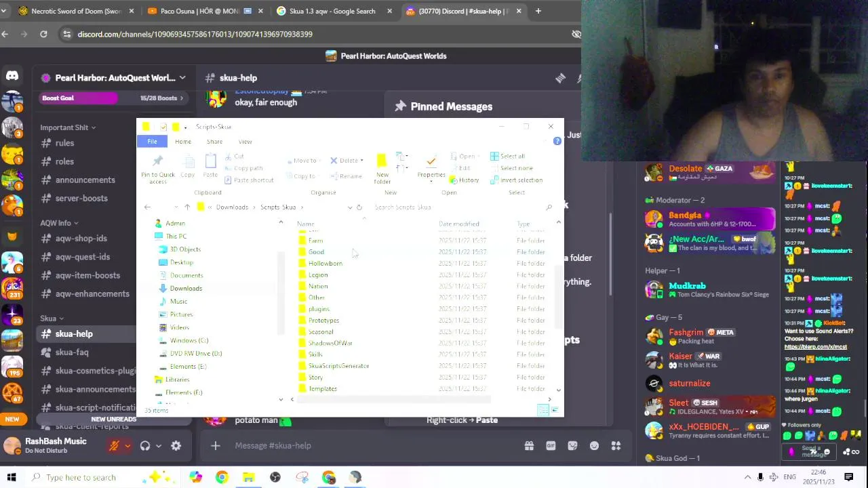Viewport: 868px width, 488px height.
Task: Open the gift icon in Discord message bar
Action: (x=529, y=445)
